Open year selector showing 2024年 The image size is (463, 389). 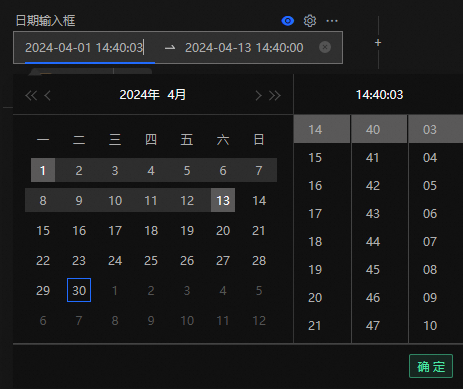tap(139, 95)
